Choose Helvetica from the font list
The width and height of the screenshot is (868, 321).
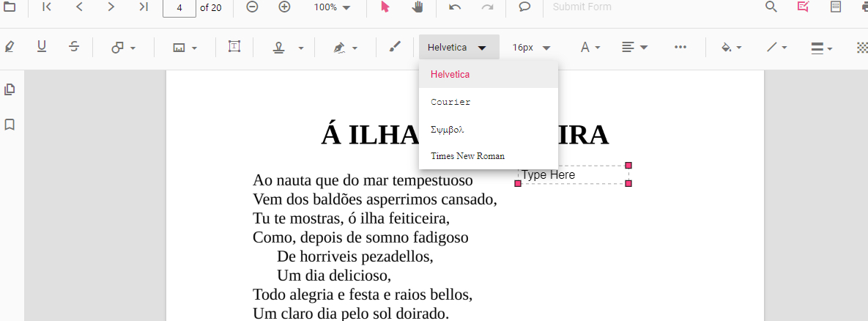coord(489,74)
